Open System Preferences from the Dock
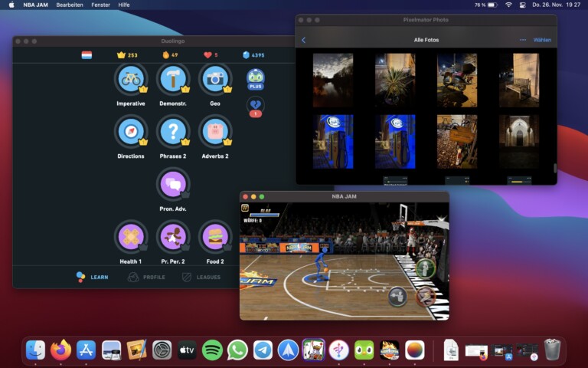Image resolution: width=588 pixels, height=368 pixels. (162, 350)
